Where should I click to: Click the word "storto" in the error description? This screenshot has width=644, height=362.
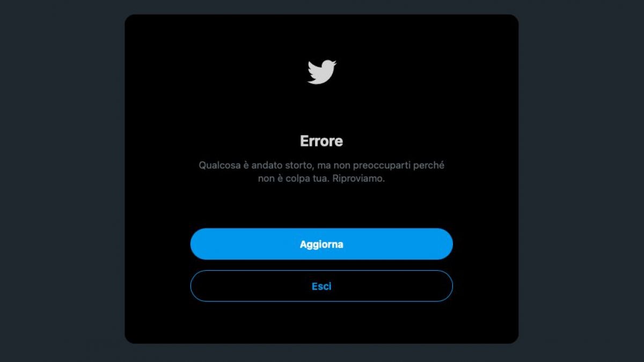point(294,165)
